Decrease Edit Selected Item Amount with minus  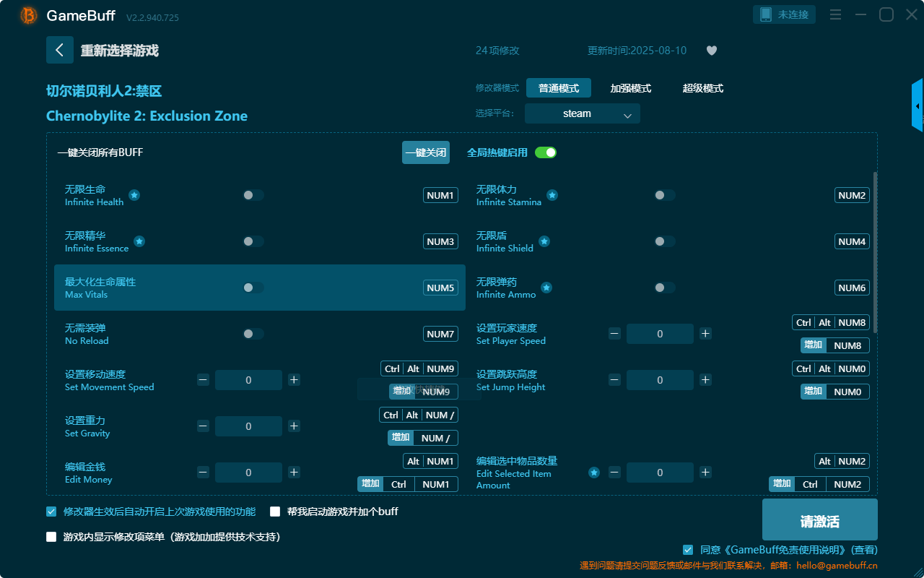pos(614,473)
